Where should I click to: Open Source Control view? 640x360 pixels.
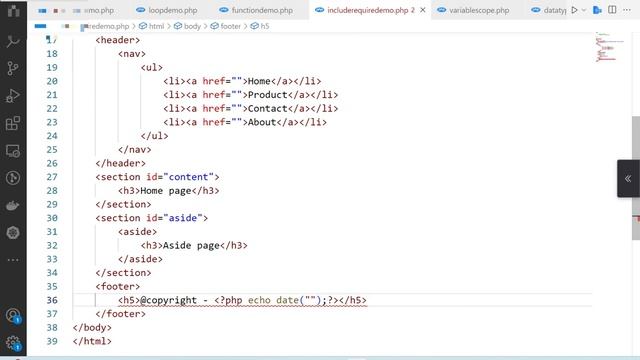point(13,68)
